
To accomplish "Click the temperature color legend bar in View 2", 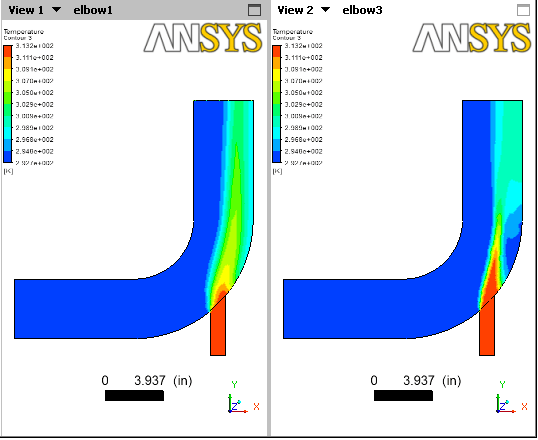I will click(277, 104).
